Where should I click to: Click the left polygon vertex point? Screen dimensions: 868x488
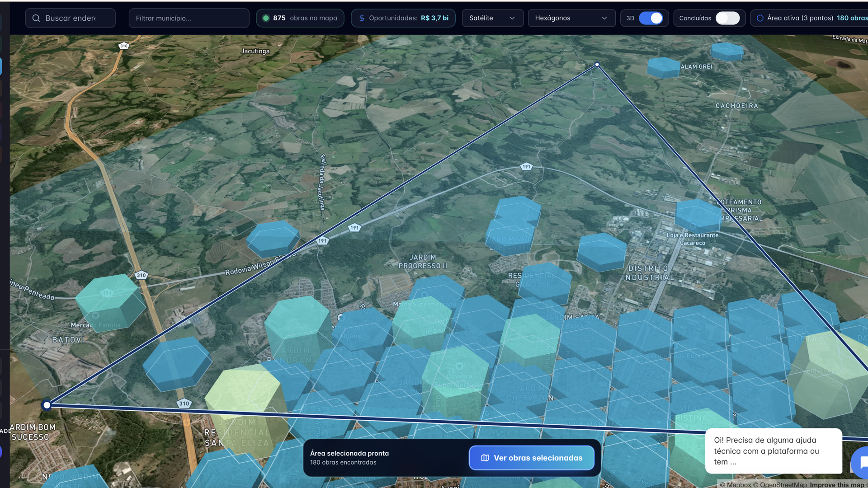(47, 405)
